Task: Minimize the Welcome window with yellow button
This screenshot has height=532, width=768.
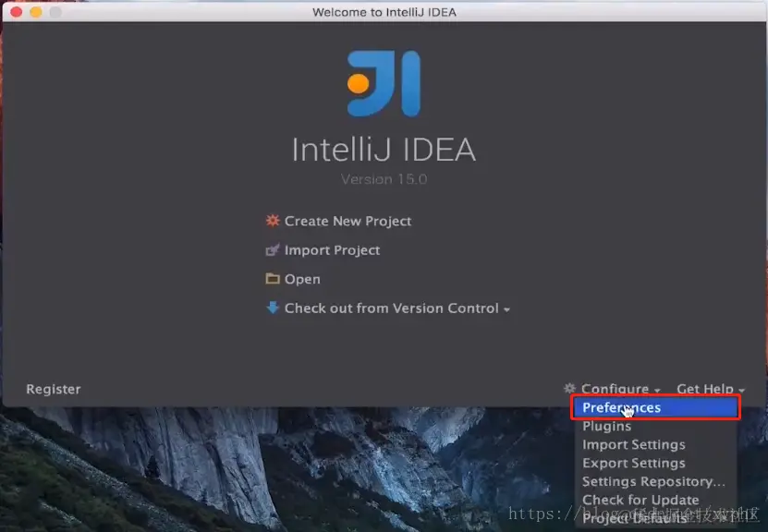Action: pyautogui.click(x=36, y=12)
